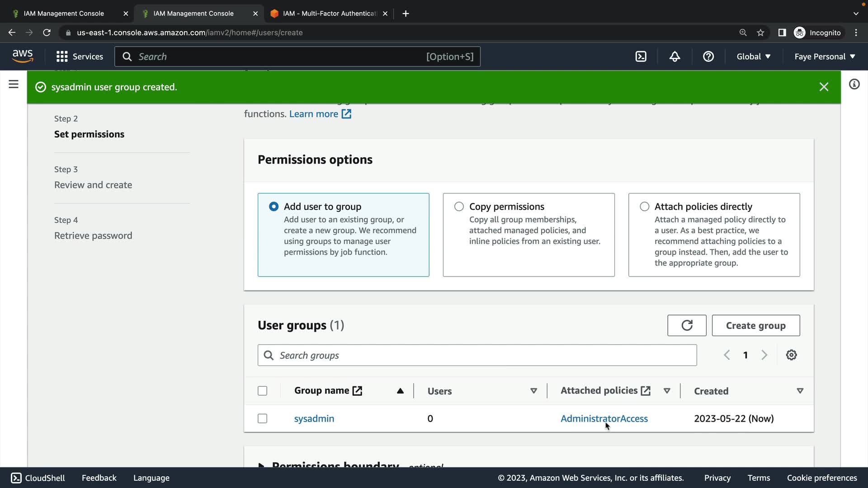Switch to IAM Multi-Factor Authentication tab
This screenshot has width=868, height=488.
(x=329, y=14)
